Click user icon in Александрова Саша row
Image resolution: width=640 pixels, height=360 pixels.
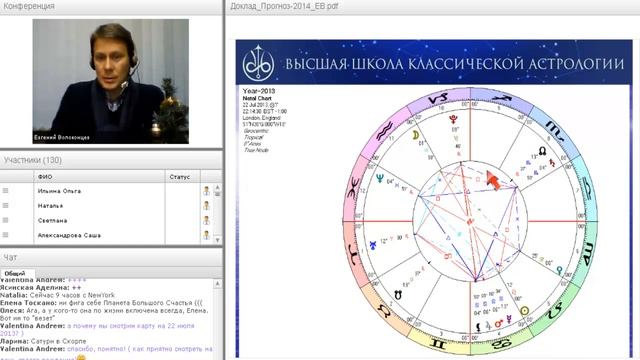tap(207, 235)
